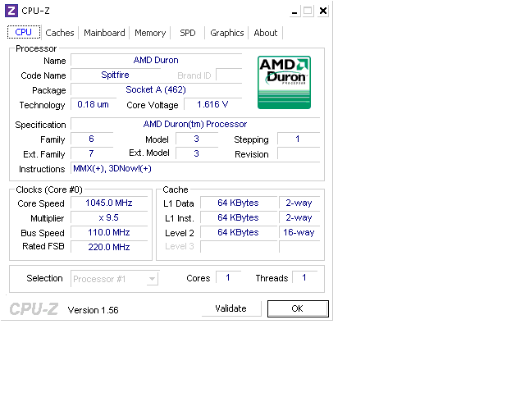Click the Stepping value 1
Image resolution: width=525 pixels, height=420 pixels.
click(x=298, y=139)
